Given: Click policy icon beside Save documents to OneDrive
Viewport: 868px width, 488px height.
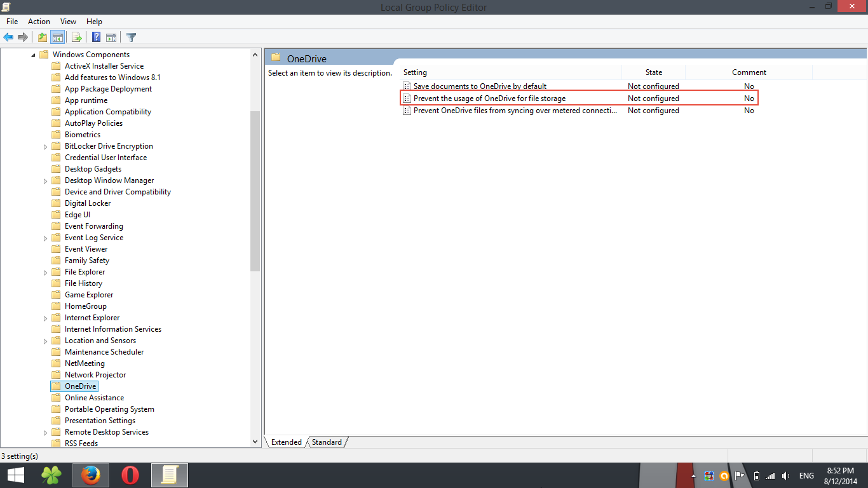Looking at the screenshot, I should click(407, 86).
